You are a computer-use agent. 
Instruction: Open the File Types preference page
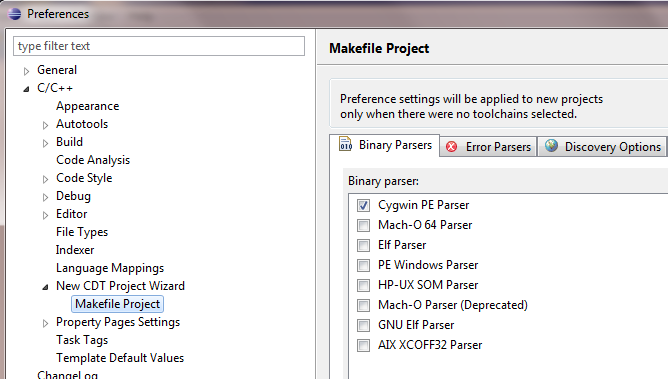82,232
